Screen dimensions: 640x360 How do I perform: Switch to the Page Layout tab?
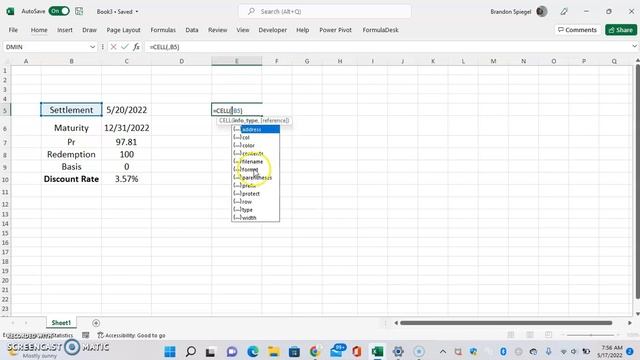123,30
